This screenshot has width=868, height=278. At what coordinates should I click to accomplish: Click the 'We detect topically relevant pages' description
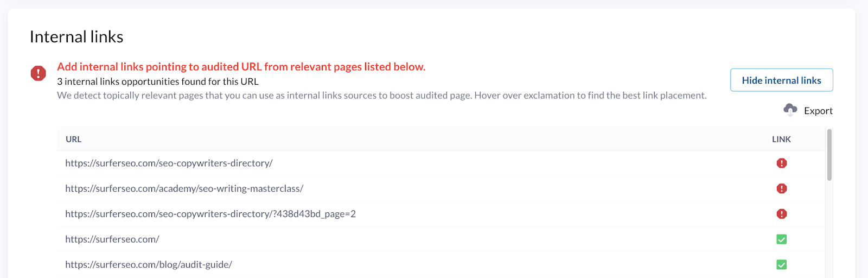coord(382,96)
